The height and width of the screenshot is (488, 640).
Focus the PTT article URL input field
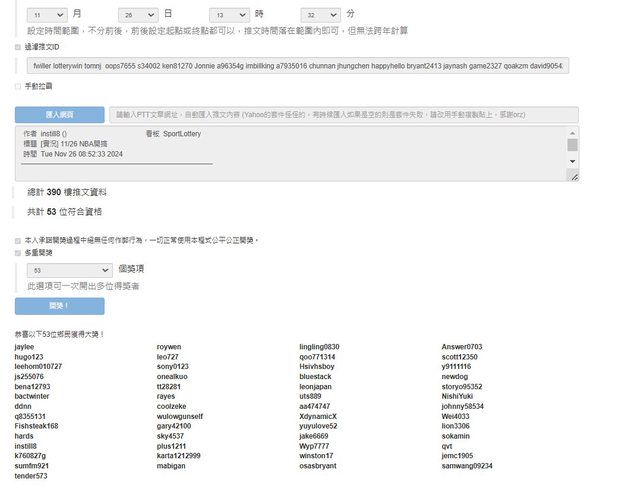pos(342,114)
